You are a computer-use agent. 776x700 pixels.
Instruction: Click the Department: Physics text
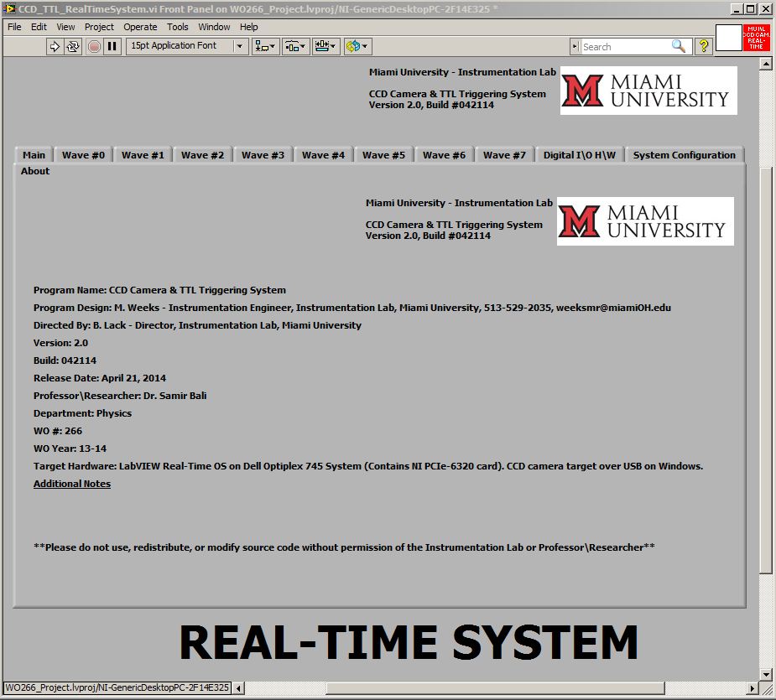tap(82, 413)
